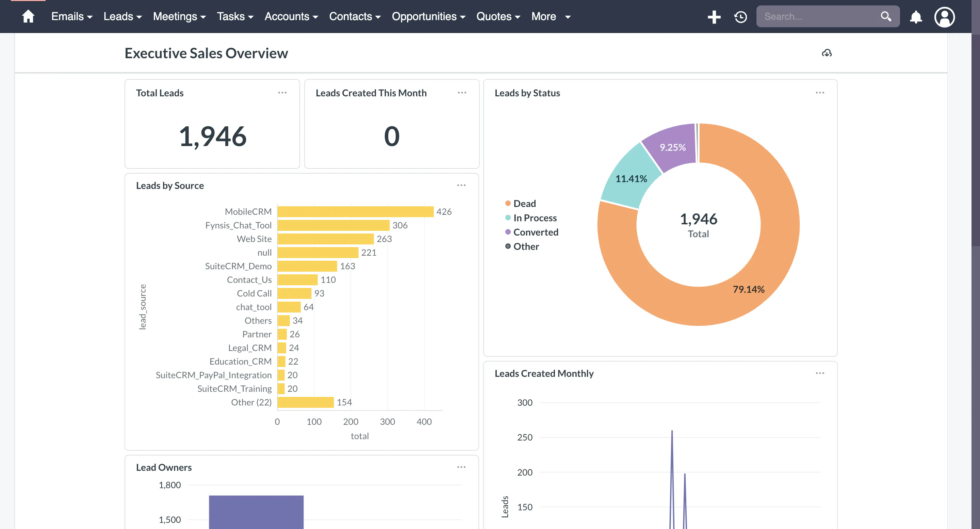Click the Web Site source bar
This screenshot has width=980, height=529.
326,239
